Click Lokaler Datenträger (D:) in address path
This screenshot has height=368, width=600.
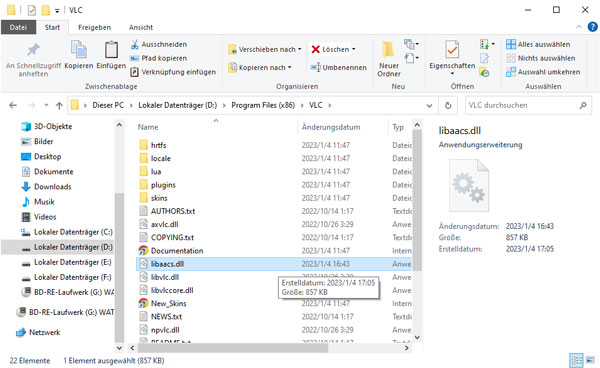tap(178, 105)
